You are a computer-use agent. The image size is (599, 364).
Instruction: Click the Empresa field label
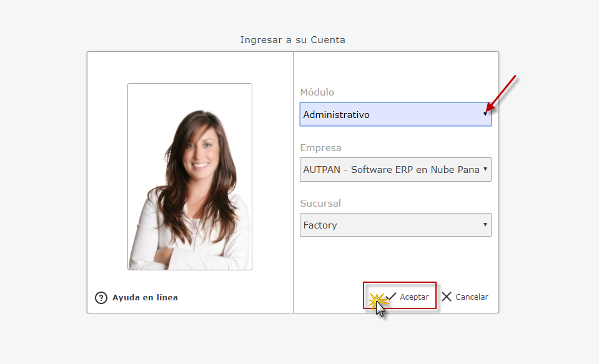320,148
